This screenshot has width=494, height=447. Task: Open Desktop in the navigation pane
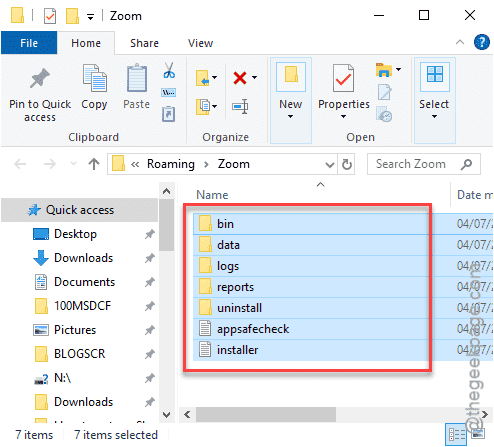click(75, 234)
